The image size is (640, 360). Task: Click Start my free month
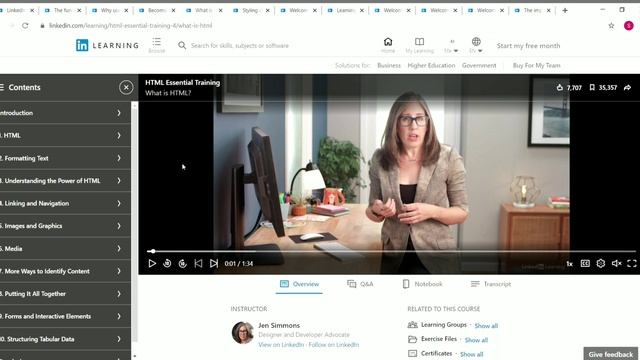pos(528,46)
